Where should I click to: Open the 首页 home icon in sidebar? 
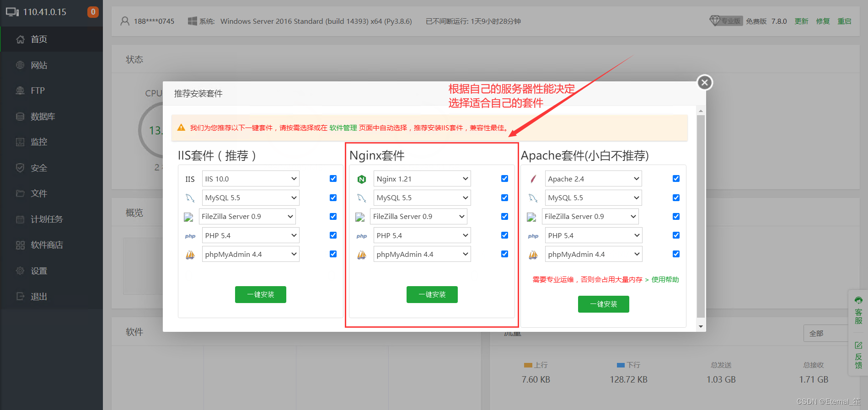[x=20, y=39]
